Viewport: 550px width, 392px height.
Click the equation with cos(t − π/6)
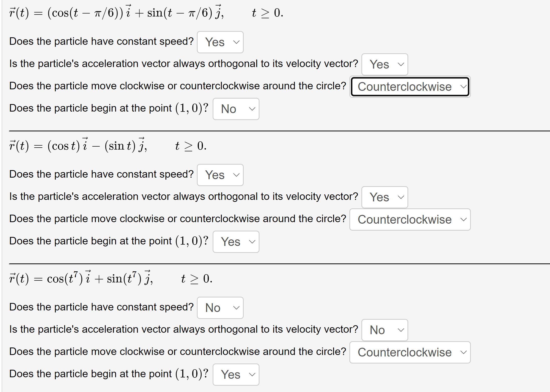(x=116, y=13)
